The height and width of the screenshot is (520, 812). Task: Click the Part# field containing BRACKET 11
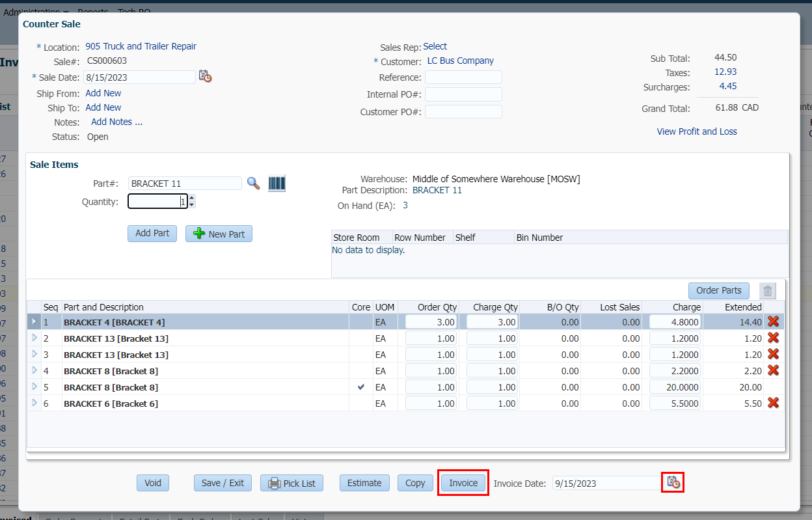point(185,184)
